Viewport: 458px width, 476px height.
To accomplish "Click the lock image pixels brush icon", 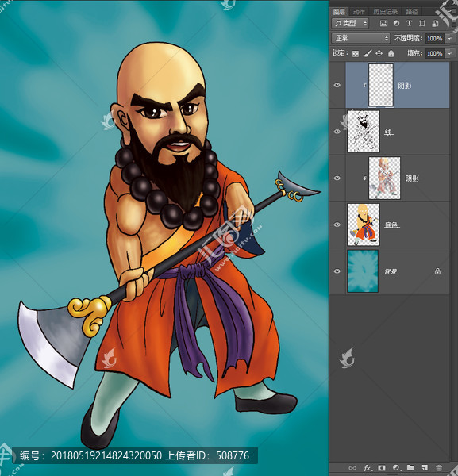I will coord(368,54).
